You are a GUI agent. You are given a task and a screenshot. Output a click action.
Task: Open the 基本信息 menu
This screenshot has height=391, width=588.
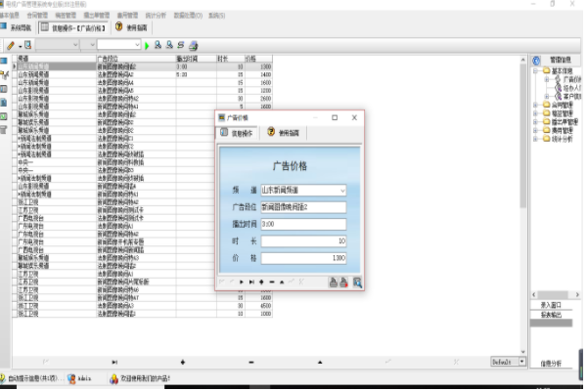[x=9, y=16]
